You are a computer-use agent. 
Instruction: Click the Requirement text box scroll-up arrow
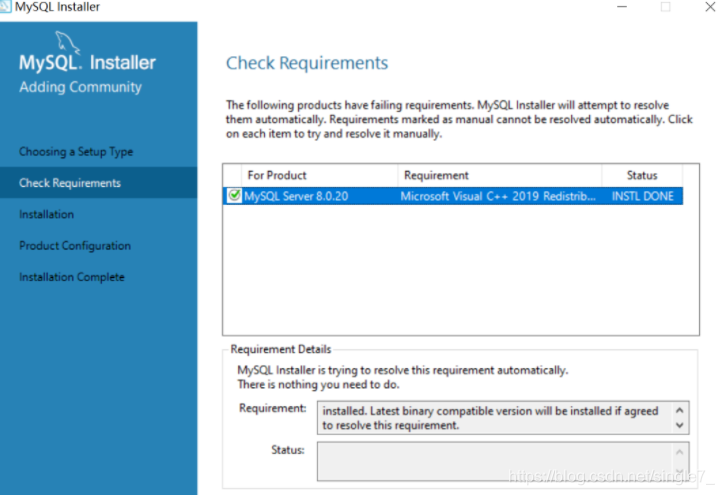(680, 410)
